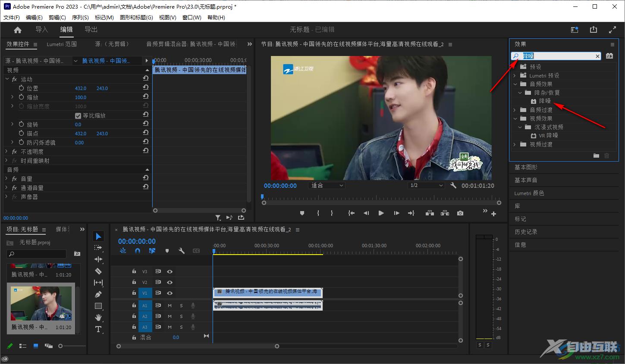Viewport: 625px width, 364px height.
Task: Click Go to In point button
Action: click(x=352, y=213)
